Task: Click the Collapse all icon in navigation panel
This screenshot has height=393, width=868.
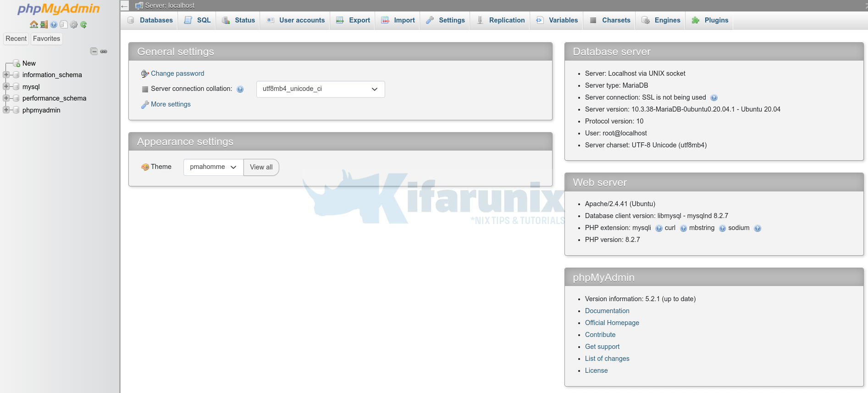Action: (x=94, y=51)
